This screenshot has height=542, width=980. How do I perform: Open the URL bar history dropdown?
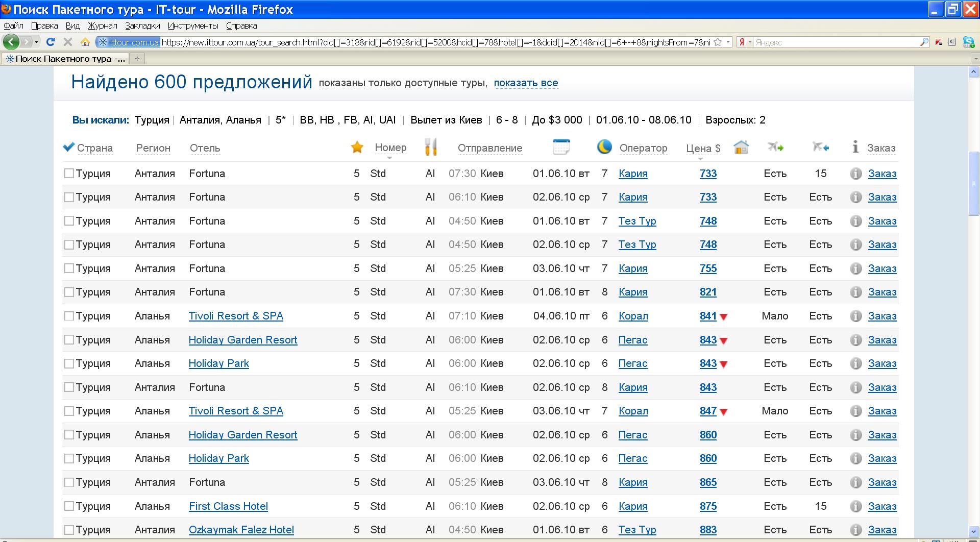pos(728,42)
